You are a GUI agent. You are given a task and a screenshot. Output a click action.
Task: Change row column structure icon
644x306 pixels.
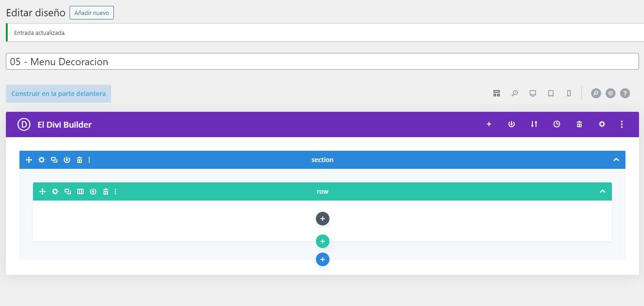80,191
